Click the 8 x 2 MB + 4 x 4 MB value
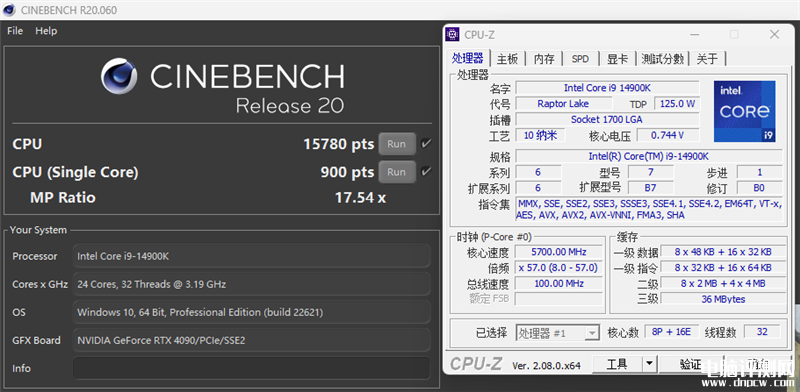Screen dimensions: 800x392 pos(723,283)
